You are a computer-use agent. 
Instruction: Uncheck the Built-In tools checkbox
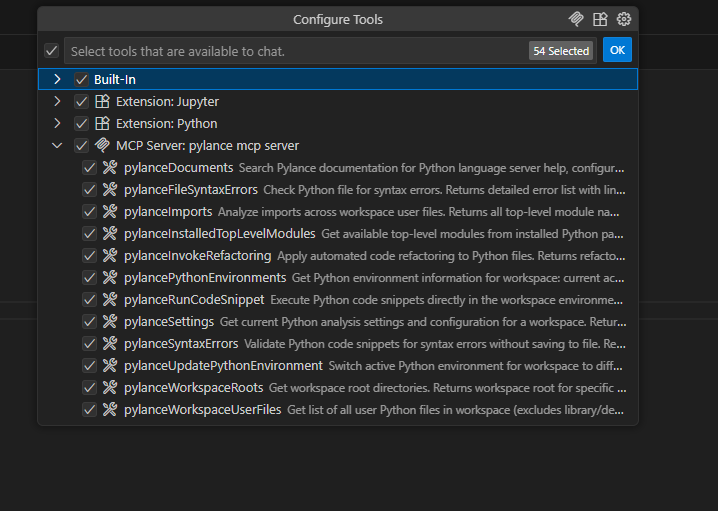[82, 79]
